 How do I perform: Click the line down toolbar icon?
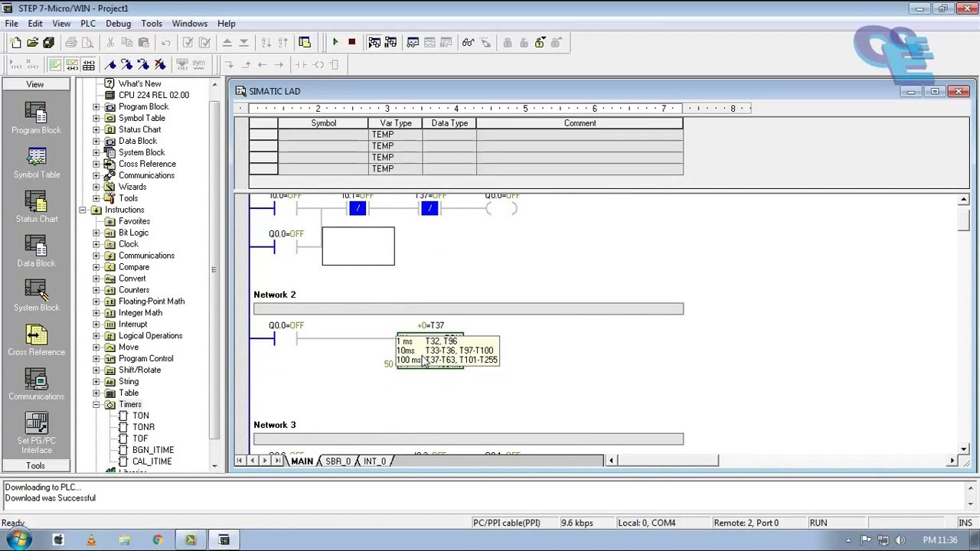(229, 65)
